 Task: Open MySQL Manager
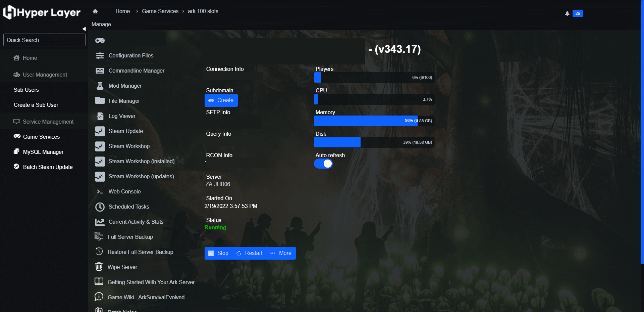43,152
